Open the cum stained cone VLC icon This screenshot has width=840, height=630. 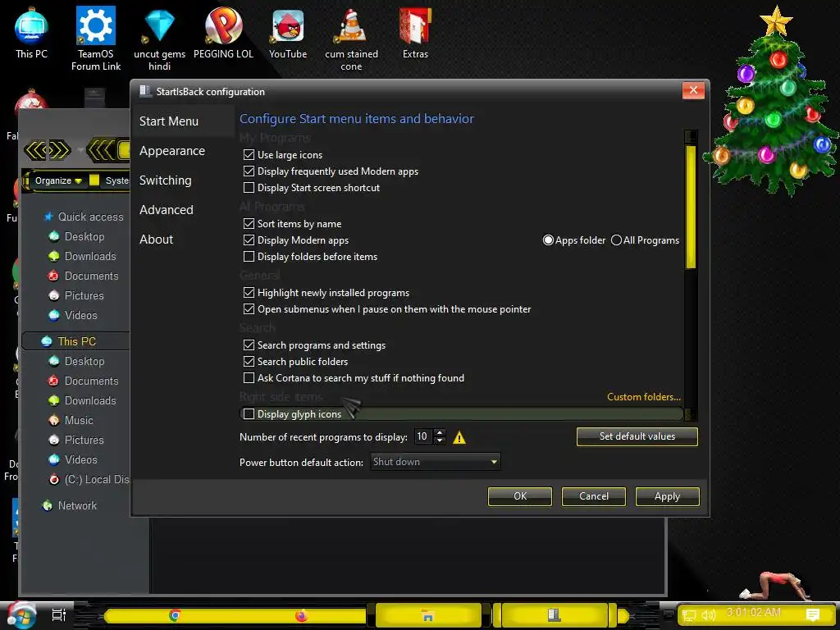351,39
